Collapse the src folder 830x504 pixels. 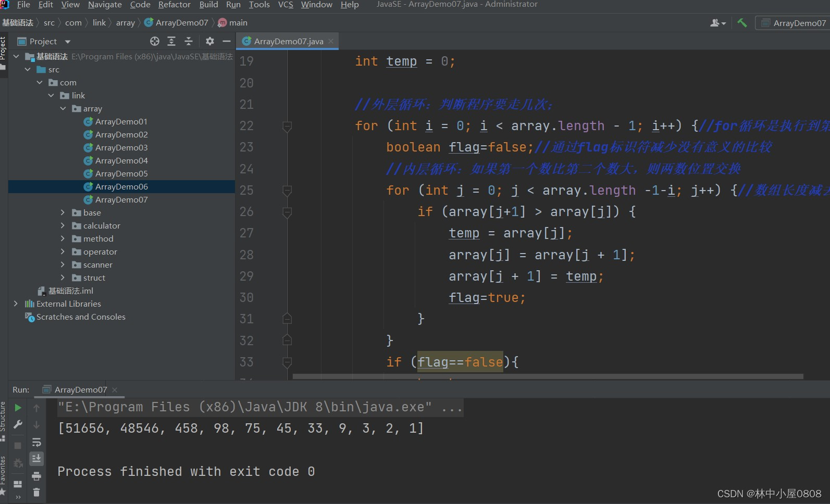28,69
